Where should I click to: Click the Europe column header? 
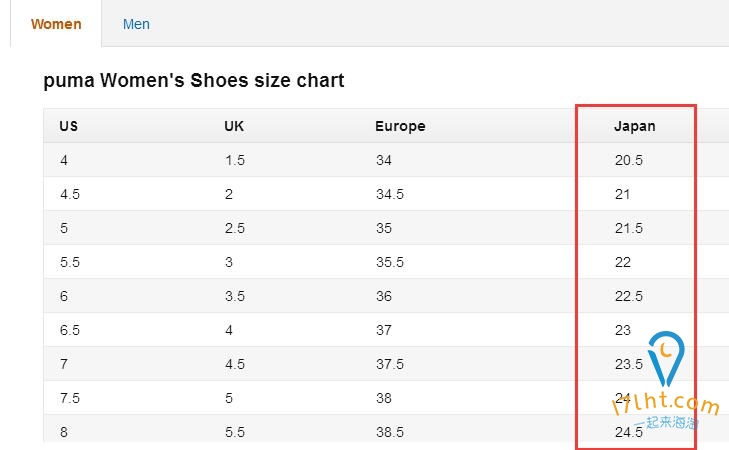[x=400, y=126]
